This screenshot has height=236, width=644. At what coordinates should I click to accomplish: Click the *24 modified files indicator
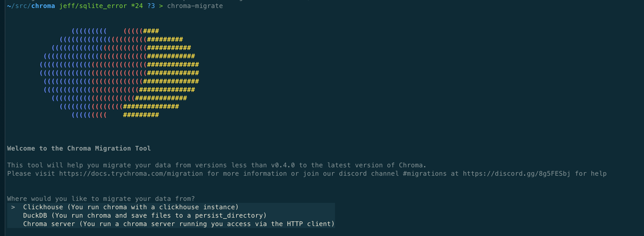tap(137, 6)
